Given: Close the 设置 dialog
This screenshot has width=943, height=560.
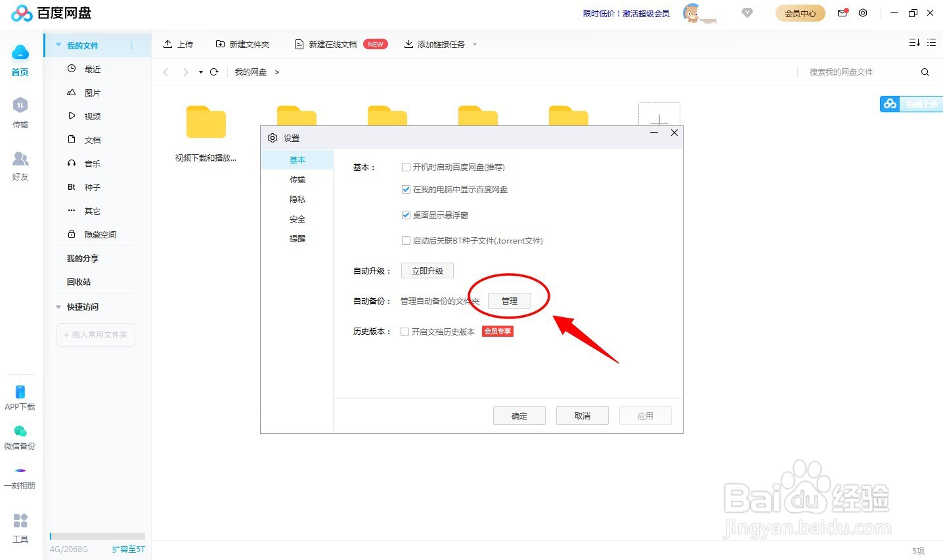Looking at the screenshot, I should (x=674, y=133).
